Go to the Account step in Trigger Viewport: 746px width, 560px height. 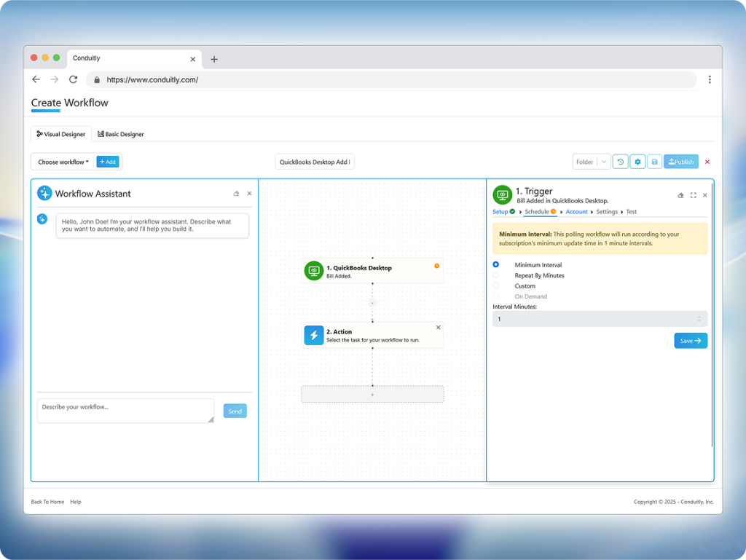click(576, 212)
